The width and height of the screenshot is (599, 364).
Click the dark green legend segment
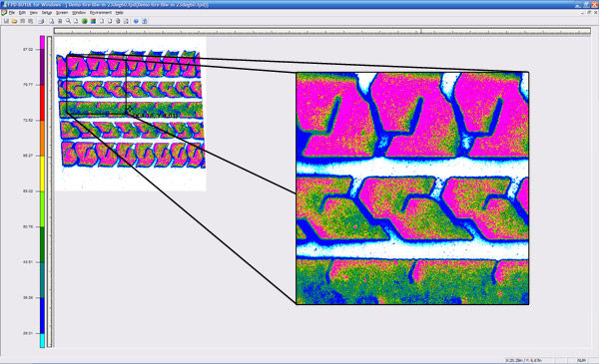(42, 244)
